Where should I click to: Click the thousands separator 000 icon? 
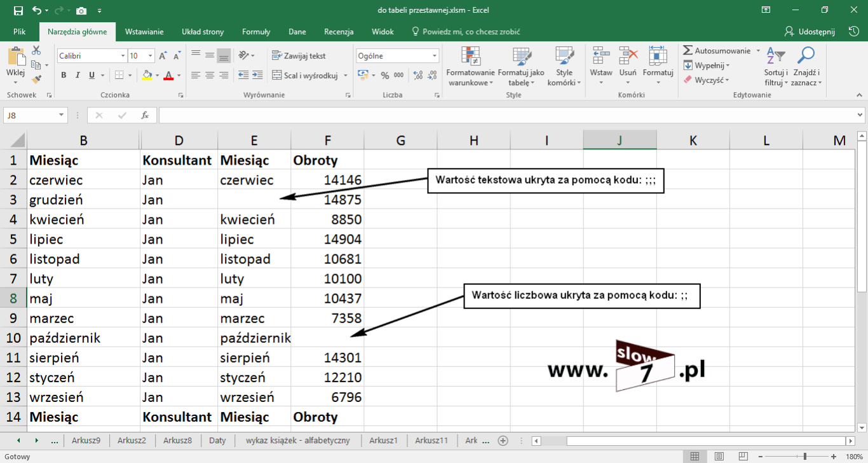click(398, 75)
